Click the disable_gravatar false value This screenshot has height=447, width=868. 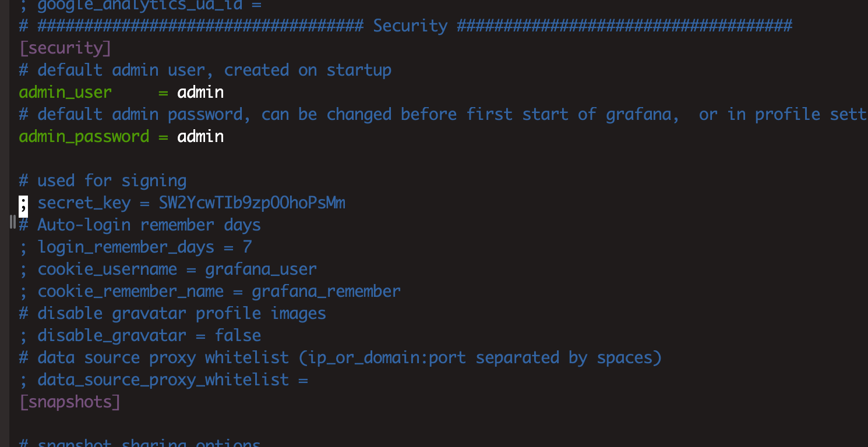click(238, 335)
